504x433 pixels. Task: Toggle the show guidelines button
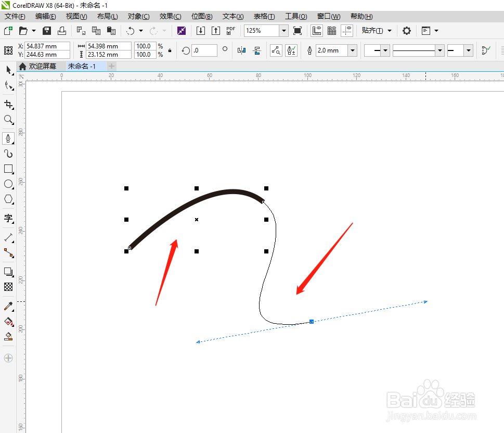point(347,31)
